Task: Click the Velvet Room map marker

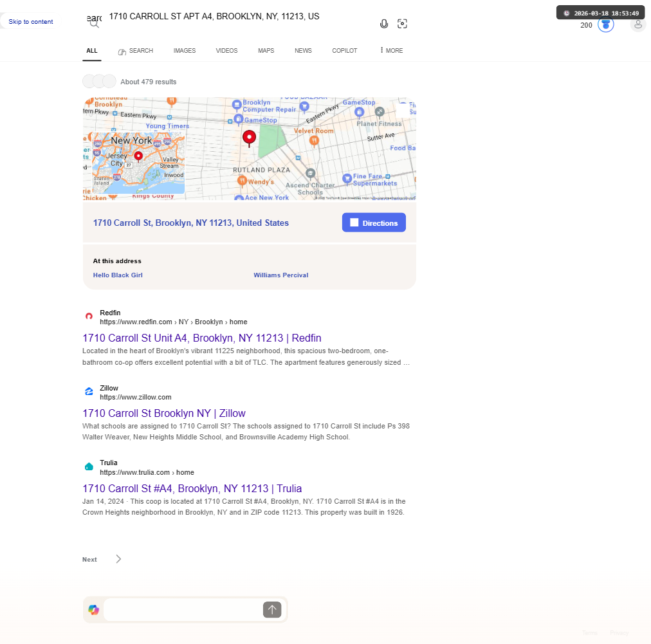Action: tap(315, 141)
